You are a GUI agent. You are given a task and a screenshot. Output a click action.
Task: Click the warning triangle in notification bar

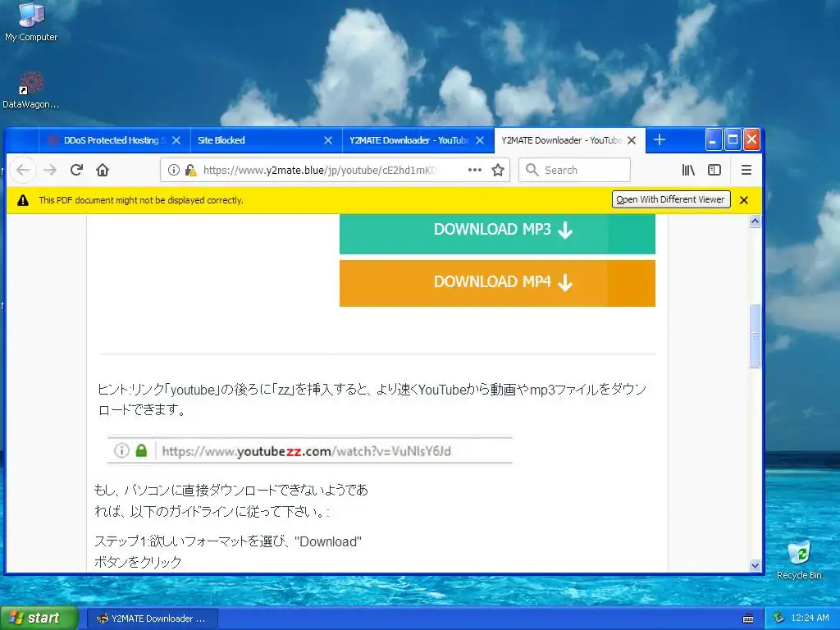tap(22, 200)
